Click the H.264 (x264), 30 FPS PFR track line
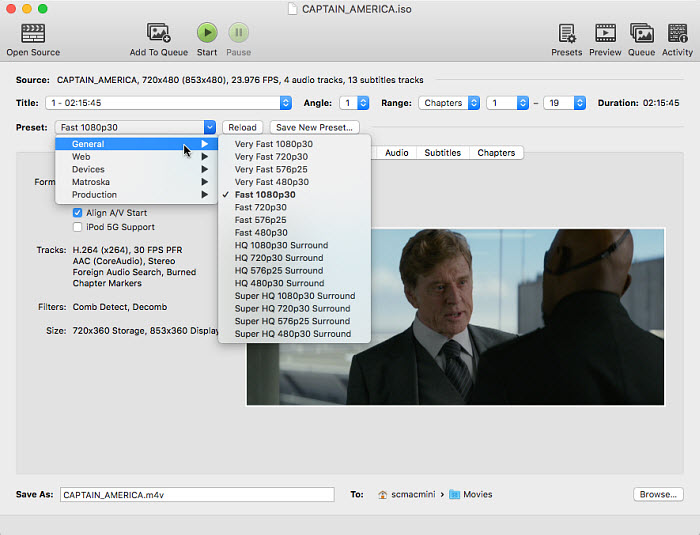The width and height of the screenshot is (700, 535). coord(127,250)
